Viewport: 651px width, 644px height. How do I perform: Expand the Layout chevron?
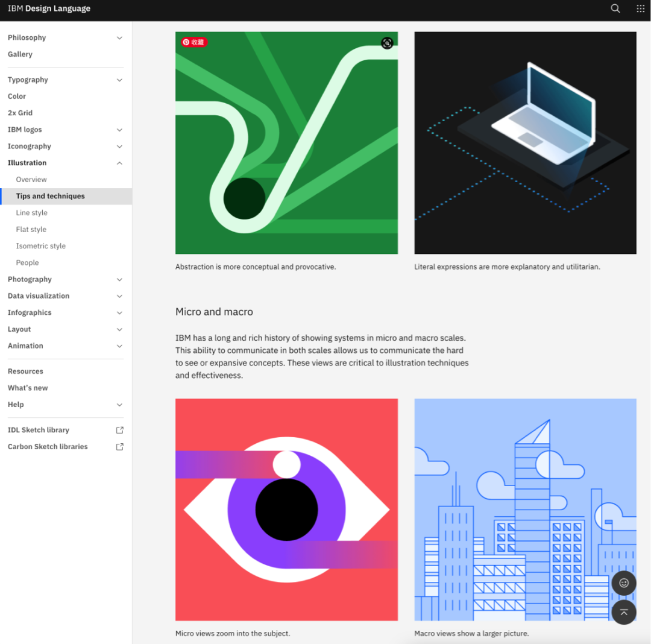pyautogui.click(x=119, y=329)
